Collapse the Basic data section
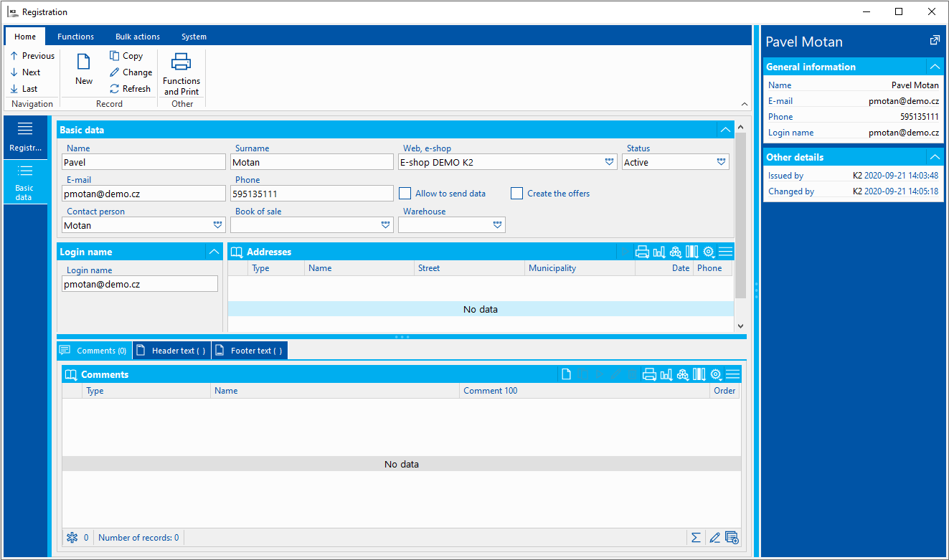Screen dimensions: 949x560 coord(726,130)
